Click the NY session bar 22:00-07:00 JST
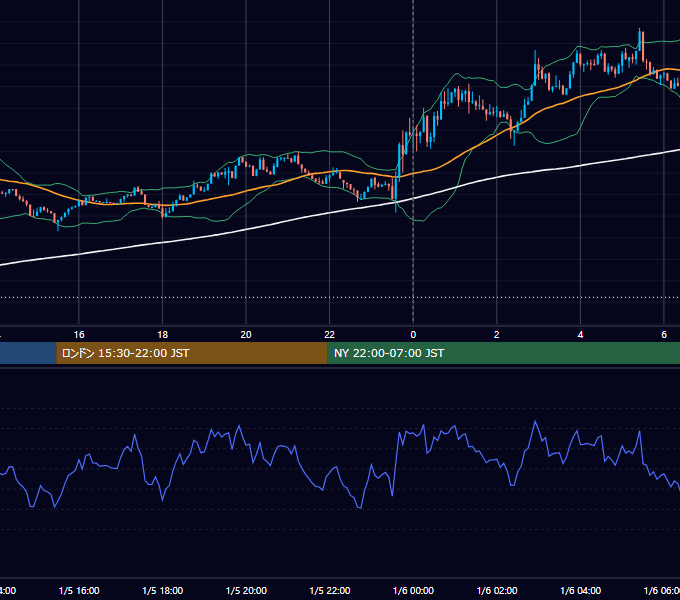This screenshot has height=600, width=680. click(x=503, y=353)
